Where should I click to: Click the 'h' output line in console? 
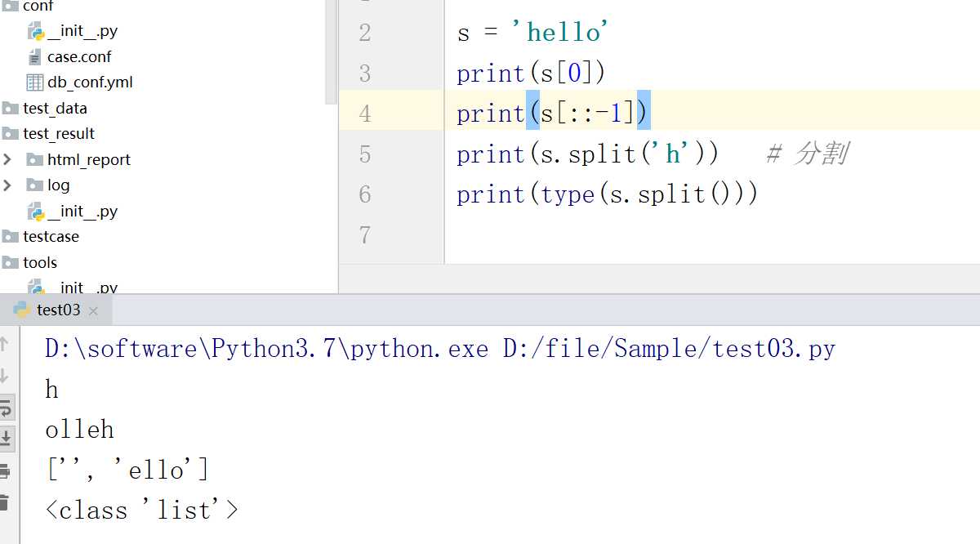tap(51, 390)
